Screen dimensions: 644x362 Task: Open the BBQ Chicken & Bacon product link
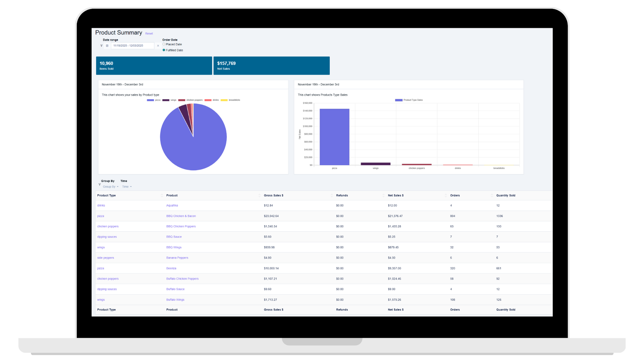(x=181, y=216)
